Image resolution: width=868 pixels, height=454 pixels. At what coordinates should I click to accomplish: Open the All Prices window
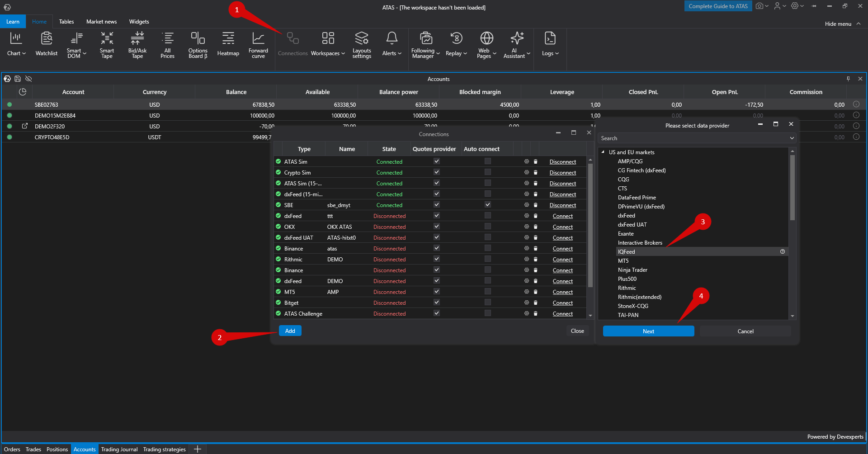[x=167, y=44]
